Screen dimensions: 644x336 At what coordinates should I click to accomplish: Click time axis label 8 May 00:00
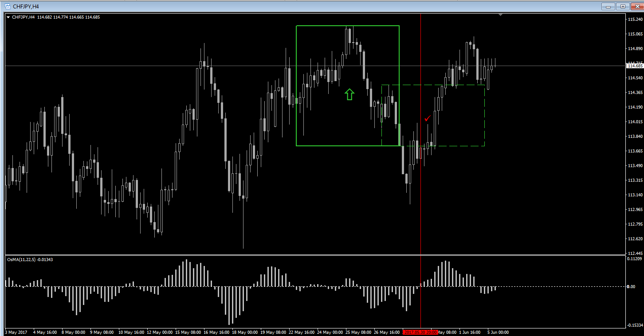pos(73,332)
